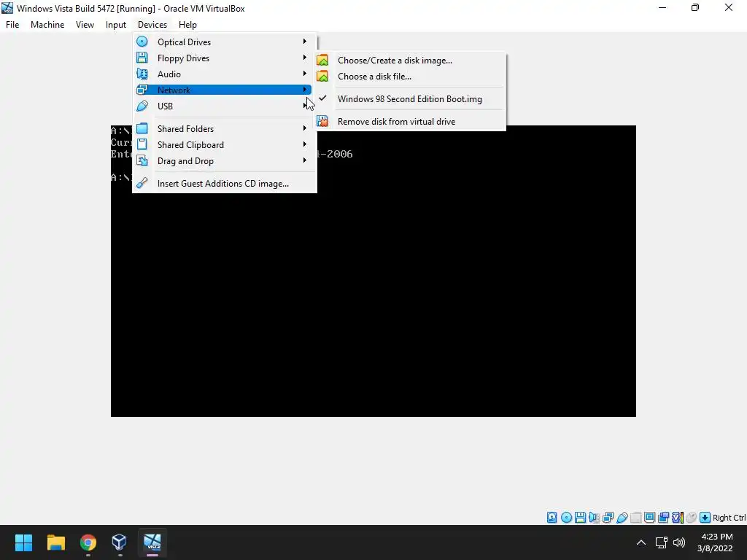Click the volume icon in system tray
The image size is (747, 560).
click(x=679, y=542)
